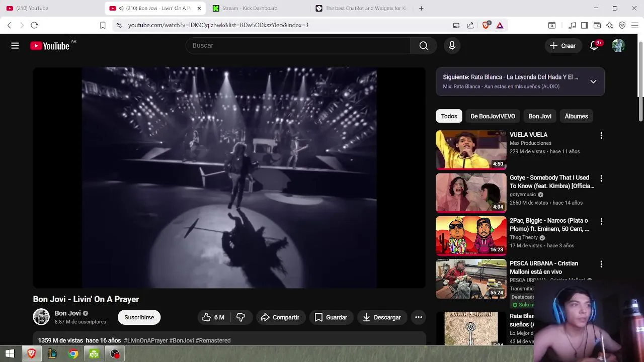View site information in address bar

(x=118, y=25)
